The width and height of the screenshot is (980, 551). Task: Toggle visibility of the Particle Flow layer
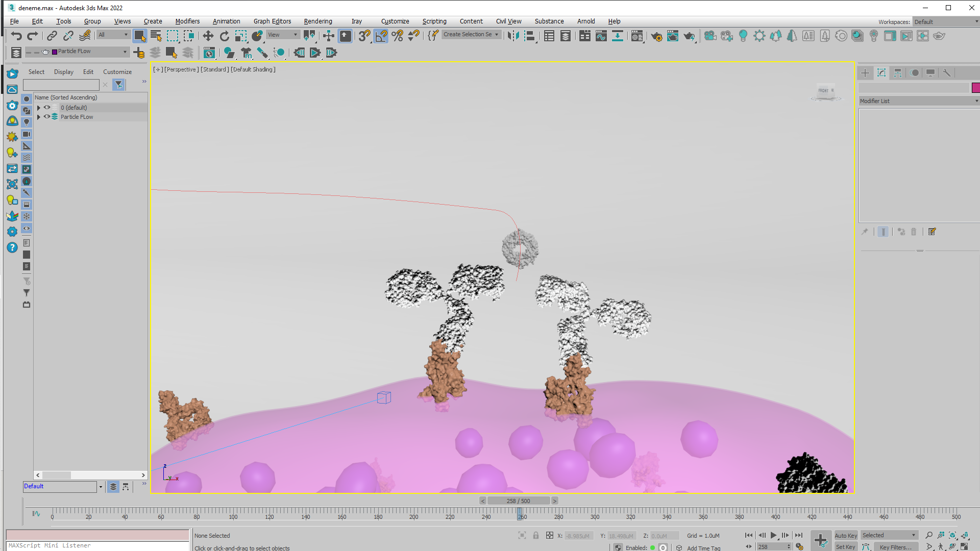(x=46, y=116)
